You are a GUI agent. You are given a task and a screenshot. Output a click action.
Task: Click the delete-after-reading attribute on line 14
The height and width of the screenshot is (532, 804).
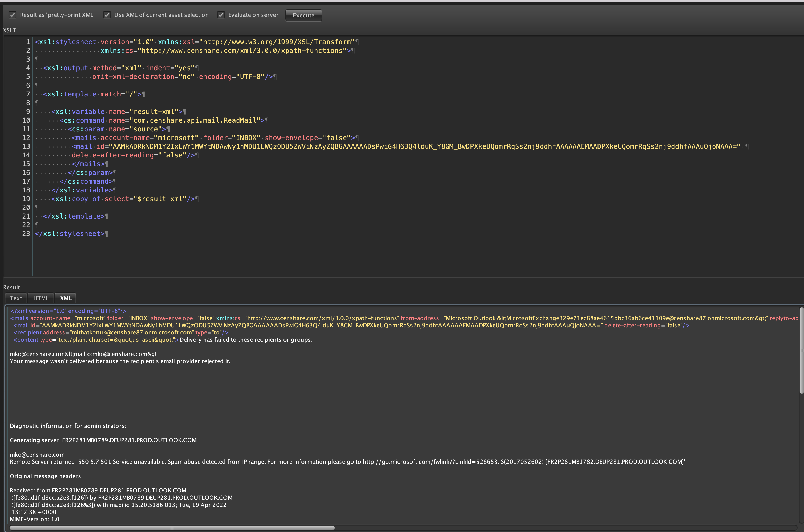tap(112, 155)
